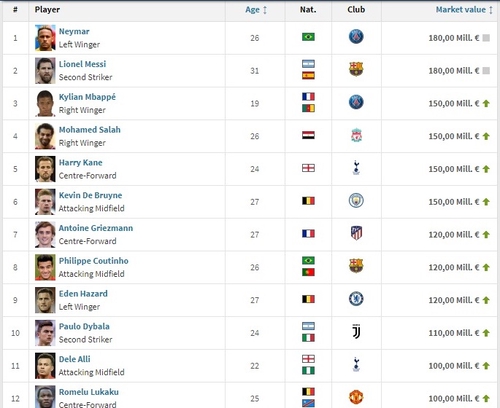Image resolution: width=500 pixels, height=408 pixels.
Task: Open the Manchester United crest by Lukaku
Action: point(356,397)
